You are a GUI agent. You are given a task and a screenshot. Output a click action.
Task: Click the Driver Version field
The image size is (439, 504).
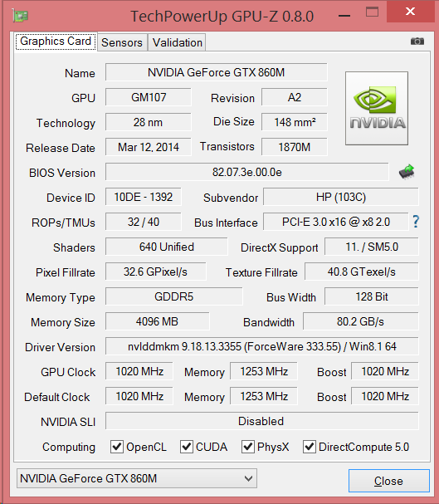click(262, 346)
